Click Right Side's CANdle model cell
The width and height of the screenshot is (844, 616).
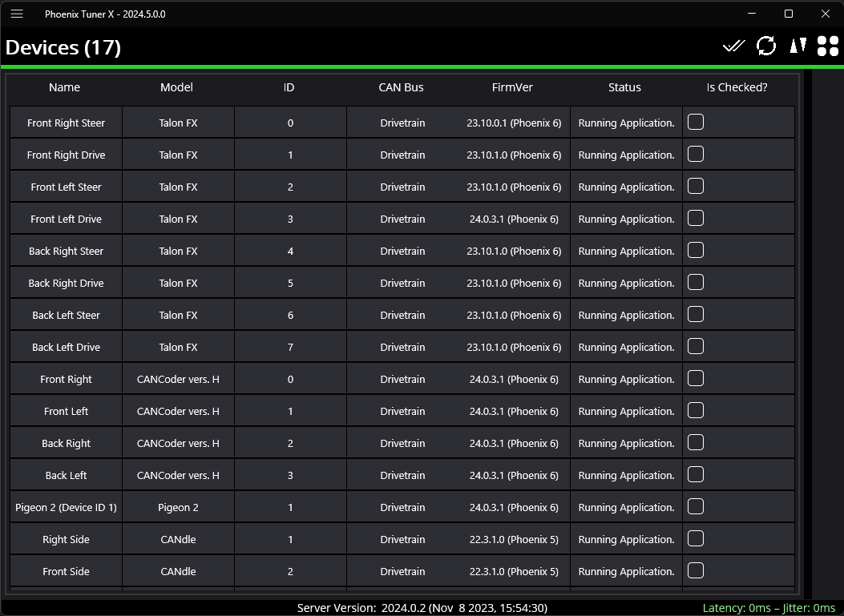tap(178, 539)
